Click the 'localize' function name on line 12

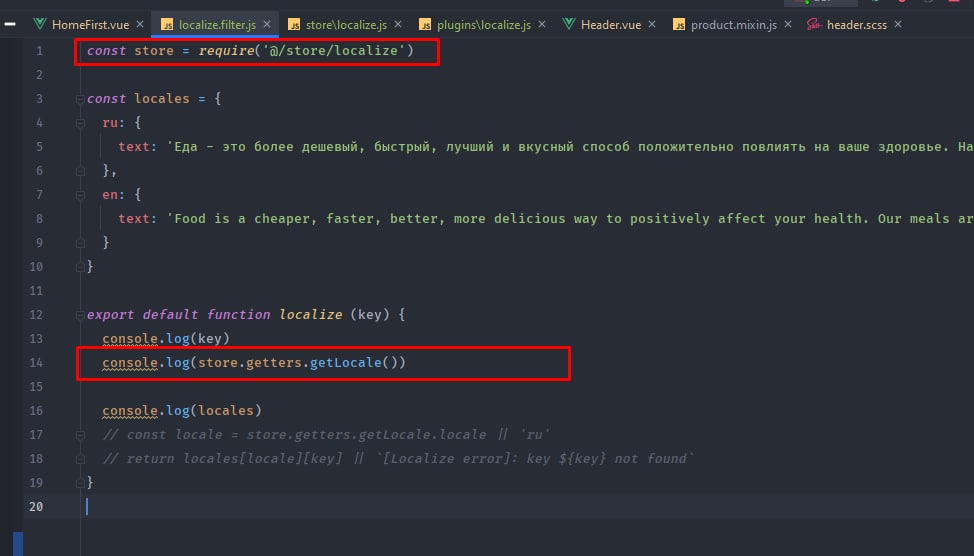point(311,315)
